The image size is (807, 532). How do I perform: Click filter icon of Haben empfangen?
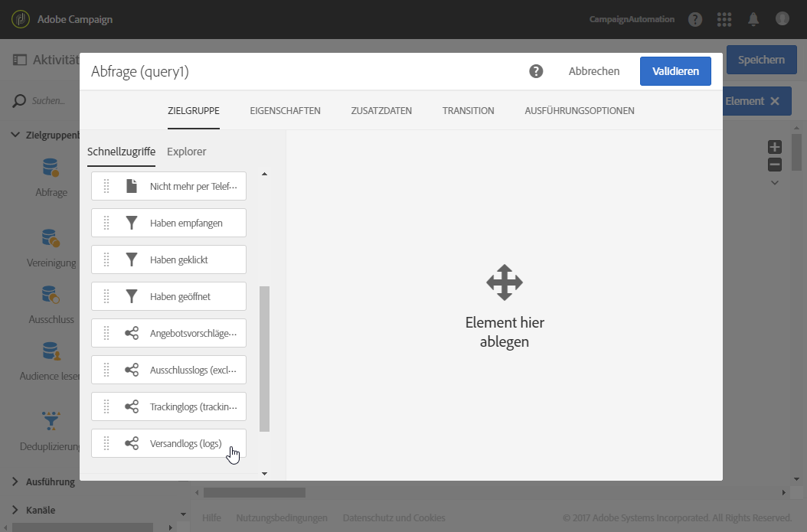click(x=132, y=223)
